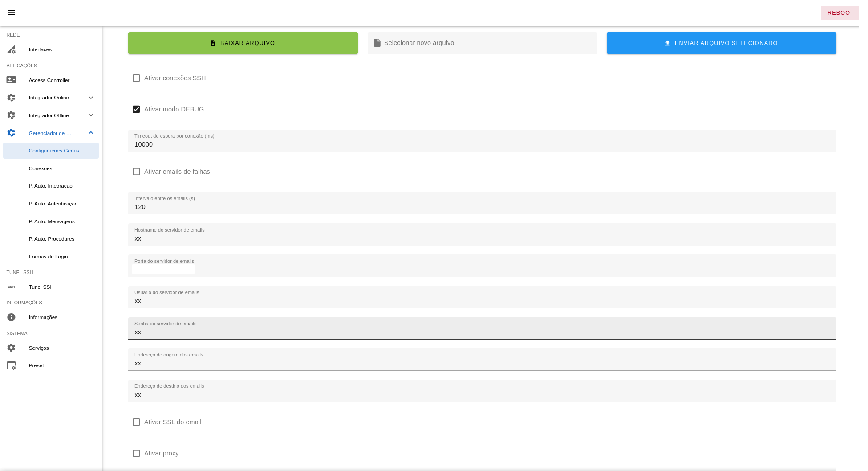This screenshot has height=471, width=868.
Task: Tick the Ativar SSL do email checkbox
Action: pos(136,422)
